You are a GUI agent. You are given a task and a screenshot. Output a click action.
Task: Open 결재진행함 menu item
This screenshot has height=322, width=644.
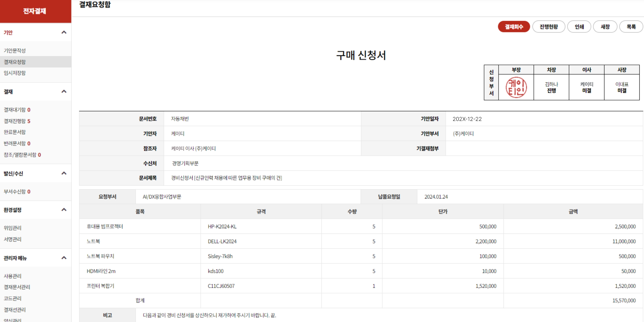(x=17, y=121)
